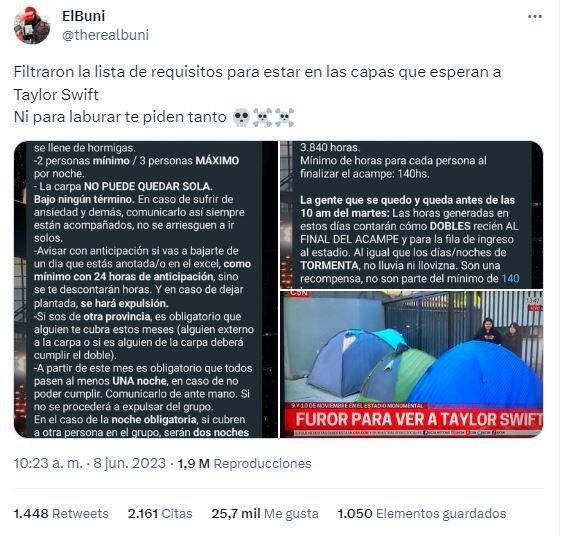
Task: Open the @therealbuni handle link
Action: point(105,35)
